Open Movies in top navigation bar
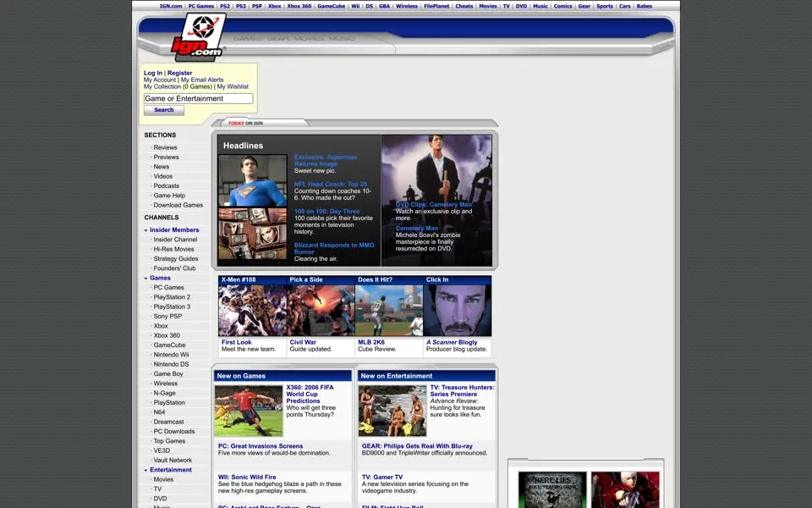Screen dimensions: 812x508 click(x=488, y=6)
